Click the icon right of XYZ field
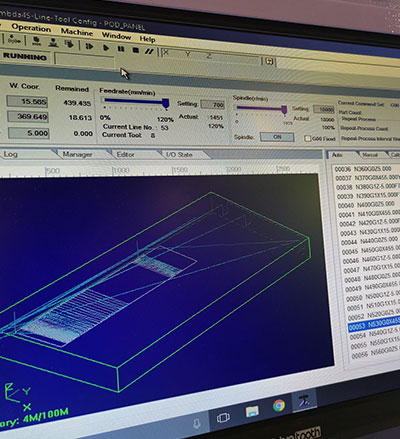 coord(269,61)
